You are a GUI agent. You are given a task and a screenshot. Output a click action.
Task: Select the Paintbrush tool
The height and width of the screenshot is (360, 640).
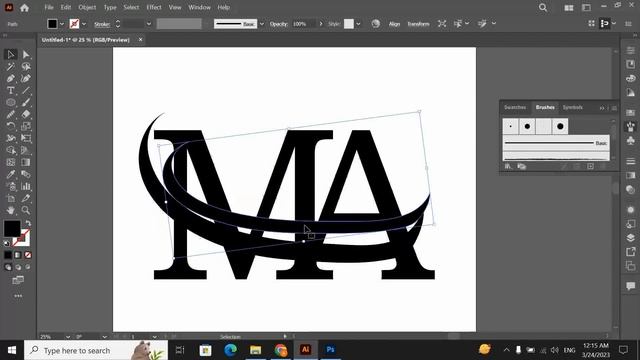click(x=26, y=102)
